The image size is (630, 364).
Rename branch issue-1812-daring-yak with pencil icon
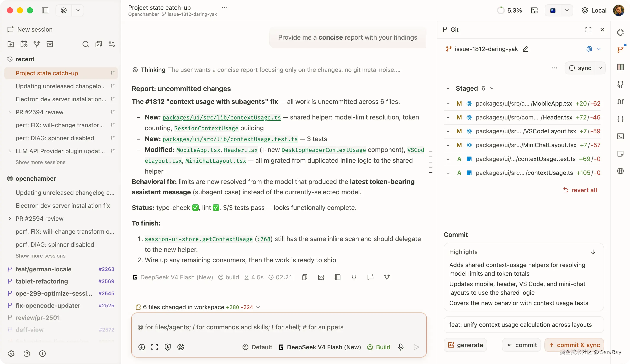point(526,49)
